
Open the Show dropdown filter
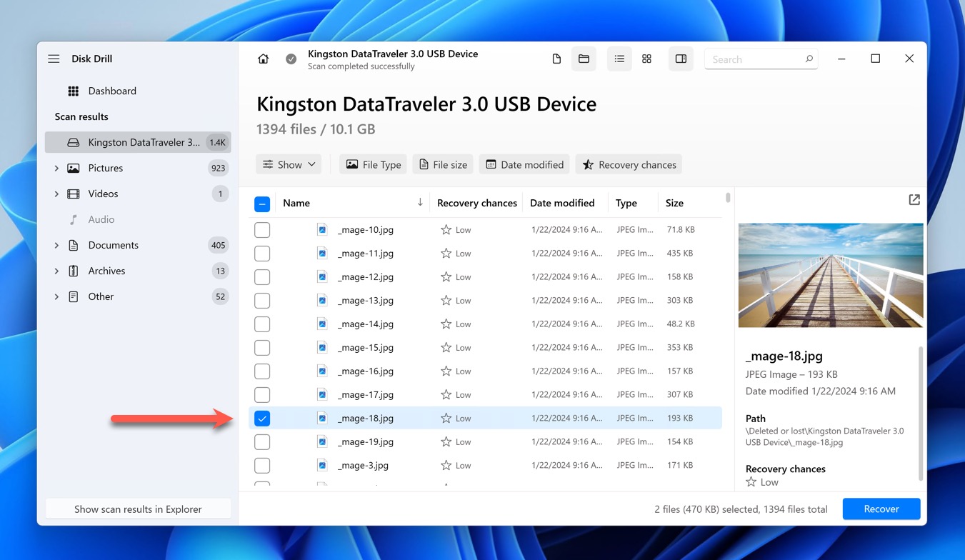click(x=289, y=164)
